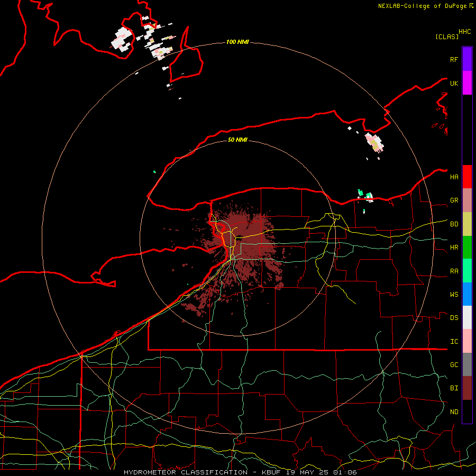Click the "NEXLAB-College of DuPage" credit text
This screenshot has height=476, width=476.
422,6
